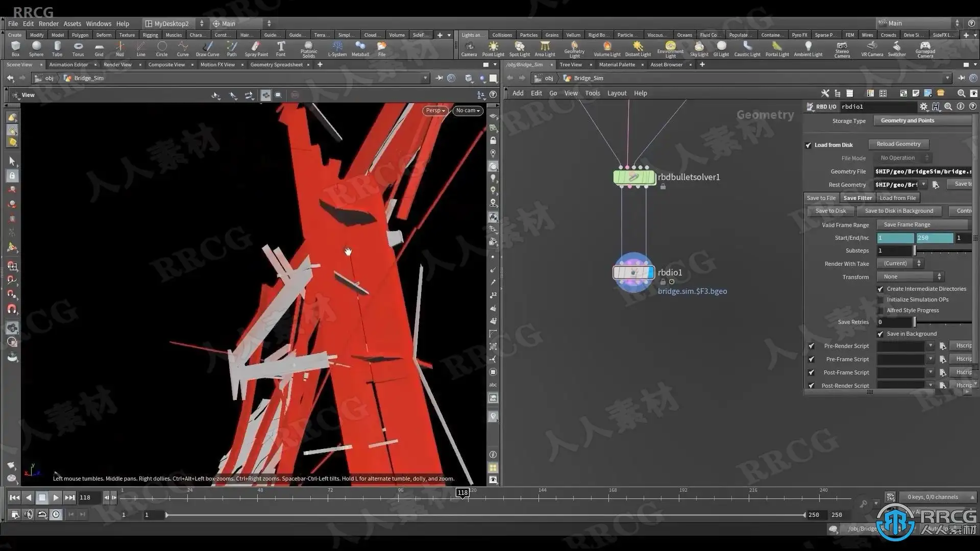Toggle Load from Disk checkbox
The image size is (980, 551).
(808, 145)
